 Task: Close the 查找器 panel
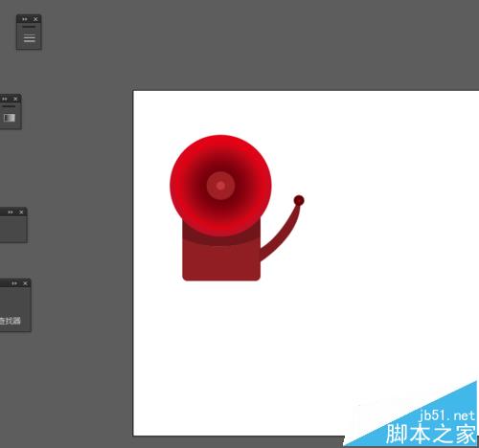pyautogui.click(x=25, y=283)
